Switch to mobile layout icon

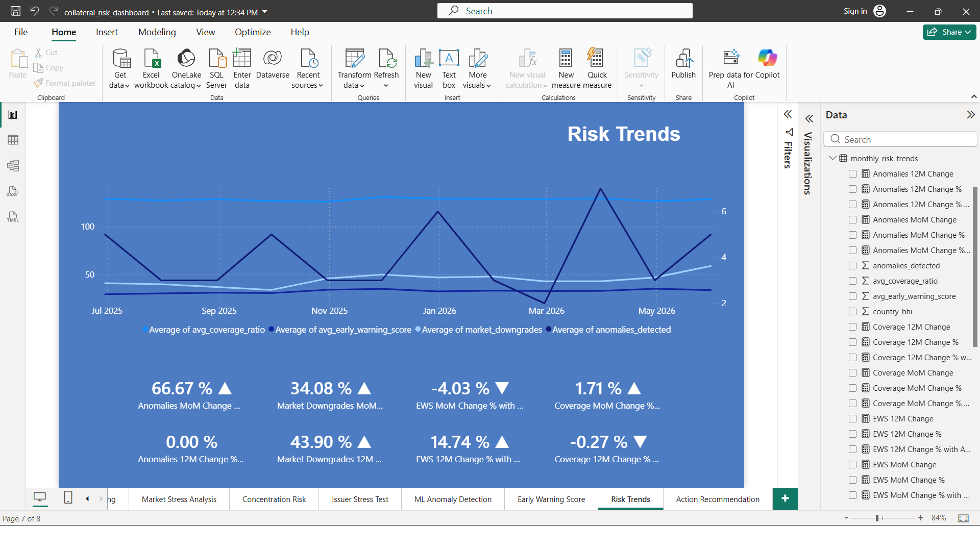[x=68, y=497]
